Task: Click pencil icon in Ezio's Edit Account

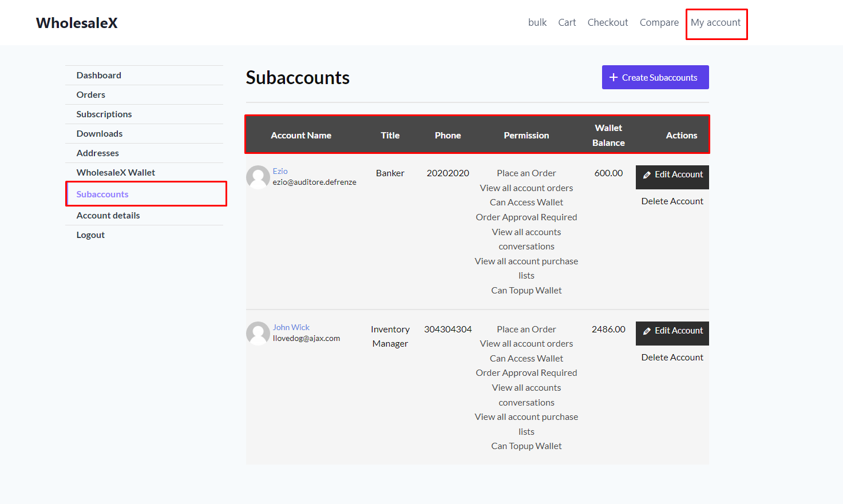Action: [647, 175]
